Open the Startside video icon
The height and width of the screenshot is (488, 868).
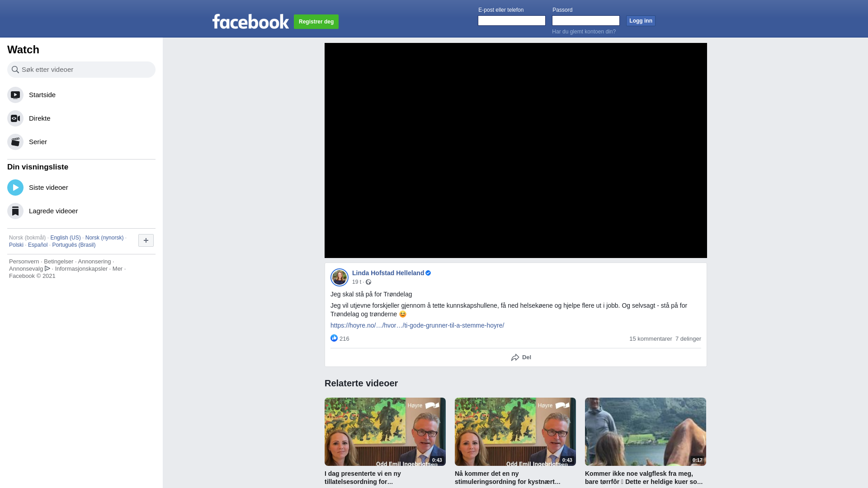point(15,95)
